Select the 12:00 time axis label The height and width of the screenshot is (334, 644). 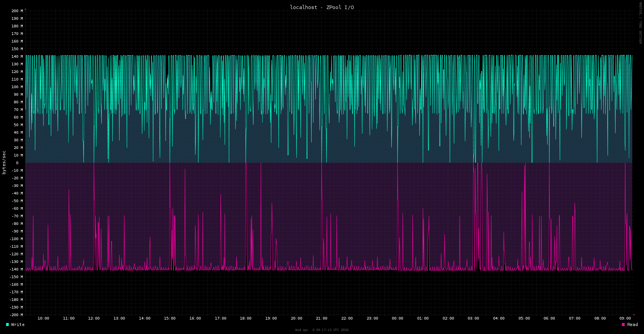[94, 318]
